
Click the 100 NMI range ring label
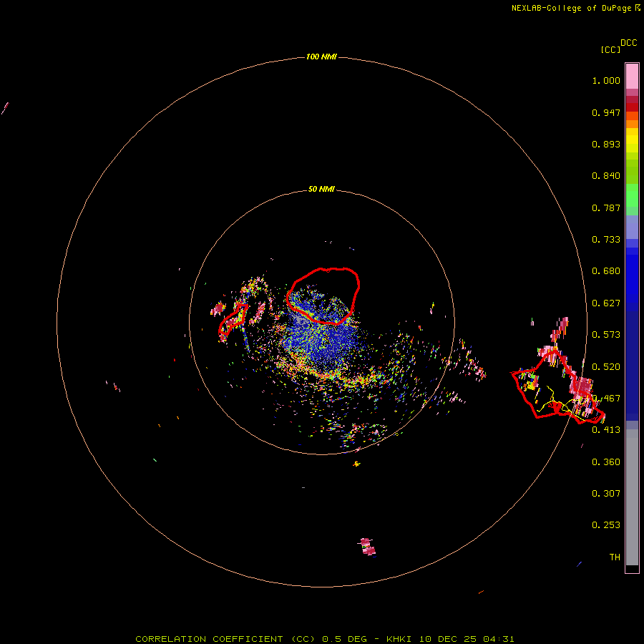click(x=321, y=57)
